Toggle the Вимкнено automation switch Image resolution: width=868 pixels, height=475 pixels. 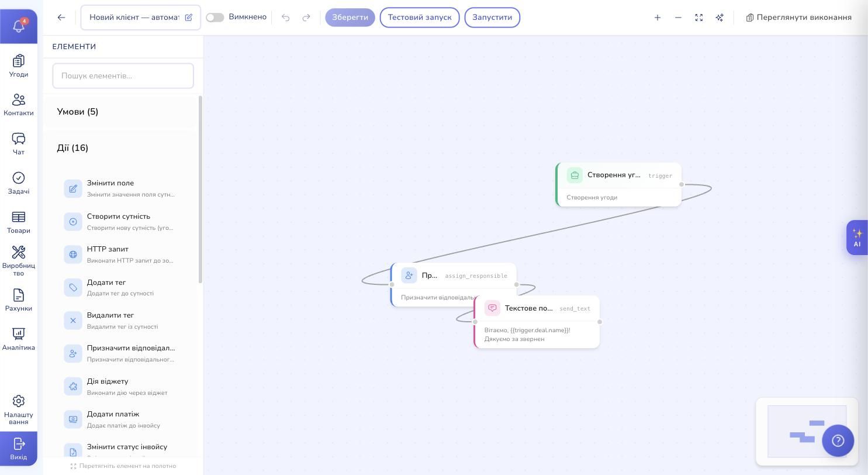pos(215,18)
